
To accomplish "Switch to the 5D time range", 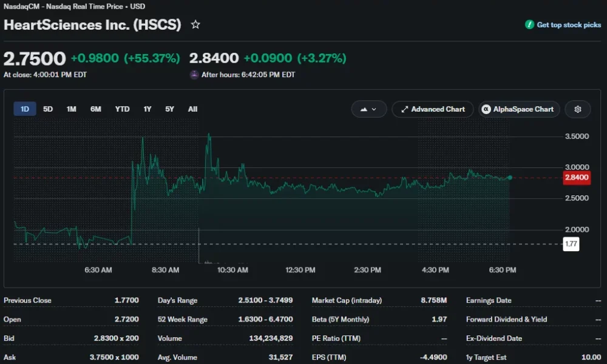I will click(47, 109).
